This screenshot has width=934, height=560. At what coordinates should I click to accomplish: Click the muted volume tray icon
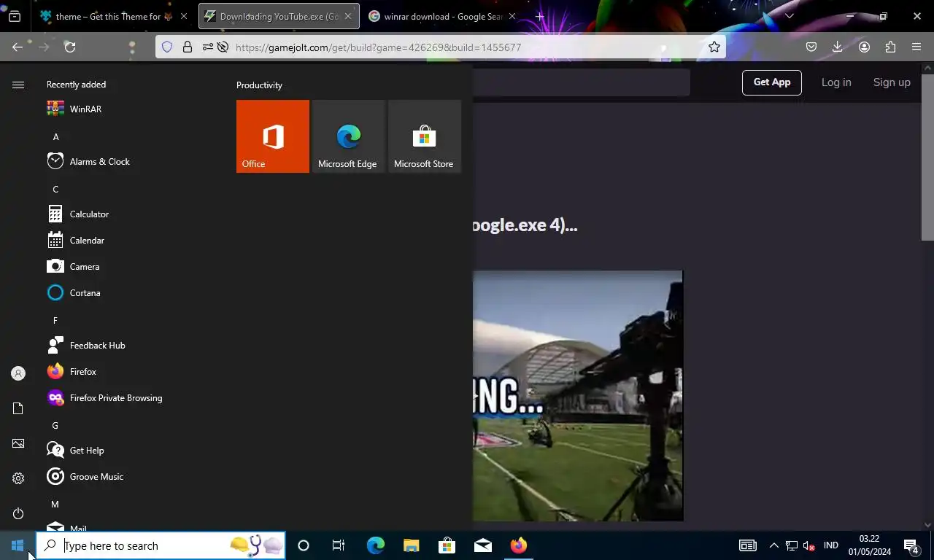coord(808,545)
